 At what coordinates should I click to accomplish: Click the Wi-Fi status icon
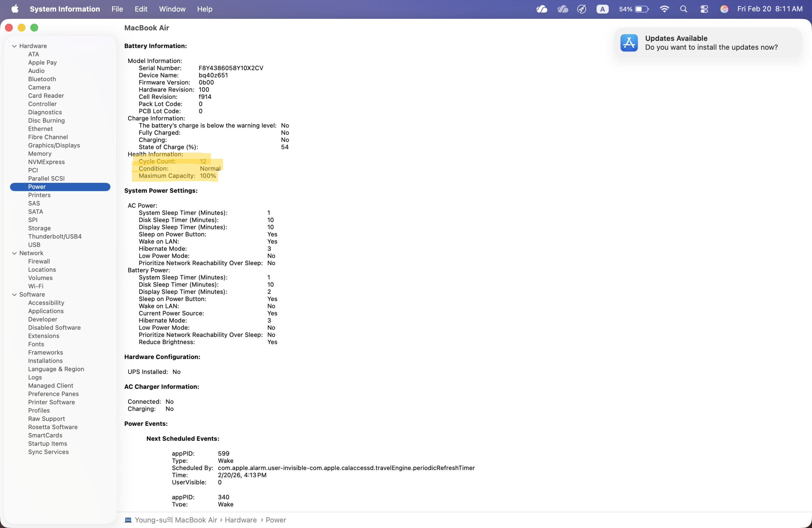(664, 9)
